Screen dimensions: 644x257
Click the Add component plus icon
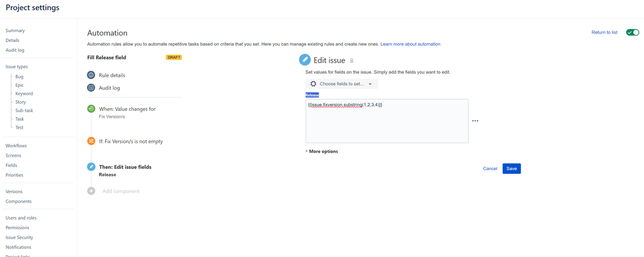[91, 191]
